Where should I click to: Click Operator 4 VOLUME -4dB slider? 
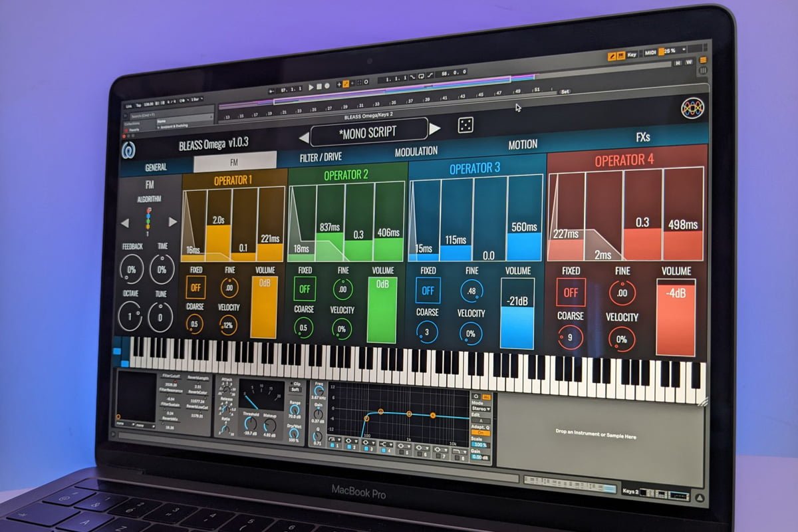pyautogui.click(x=676, y=317)
